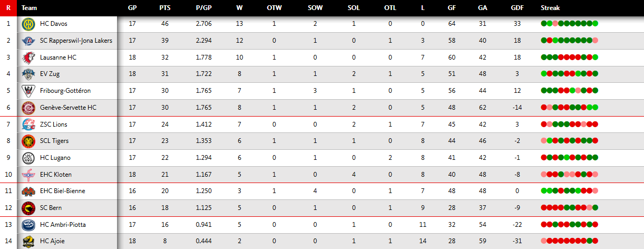Sort the table by PTS column
Viewport: 644px width, 249px height.
pos(164,8)
